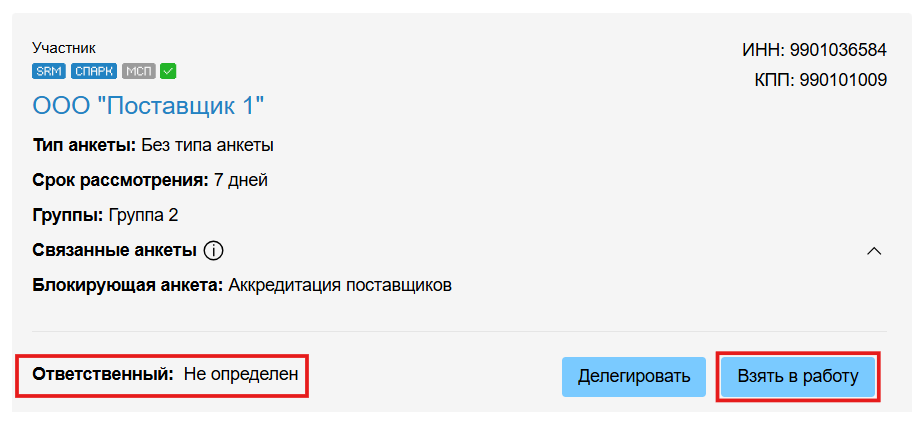Click the Без типа анкеты value
The width and height of the screenshot is (920, 426).
[x=207, y=146]
